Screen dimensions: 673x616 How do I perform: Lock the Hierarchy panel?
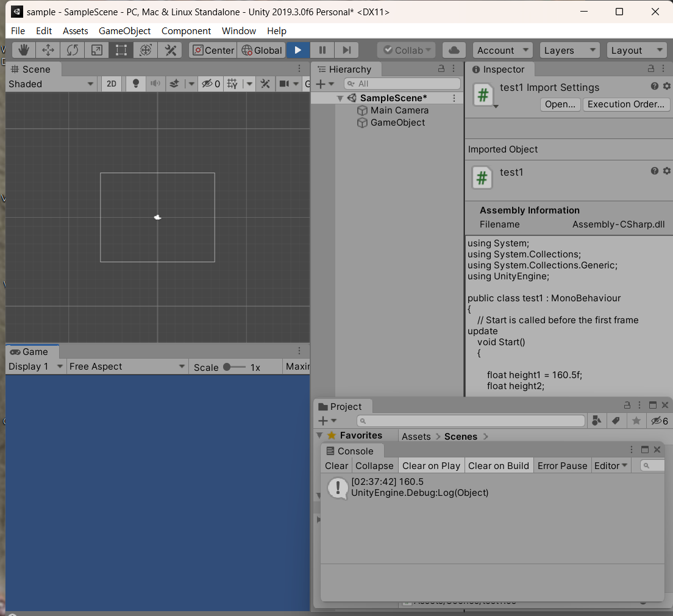[441, 69]
